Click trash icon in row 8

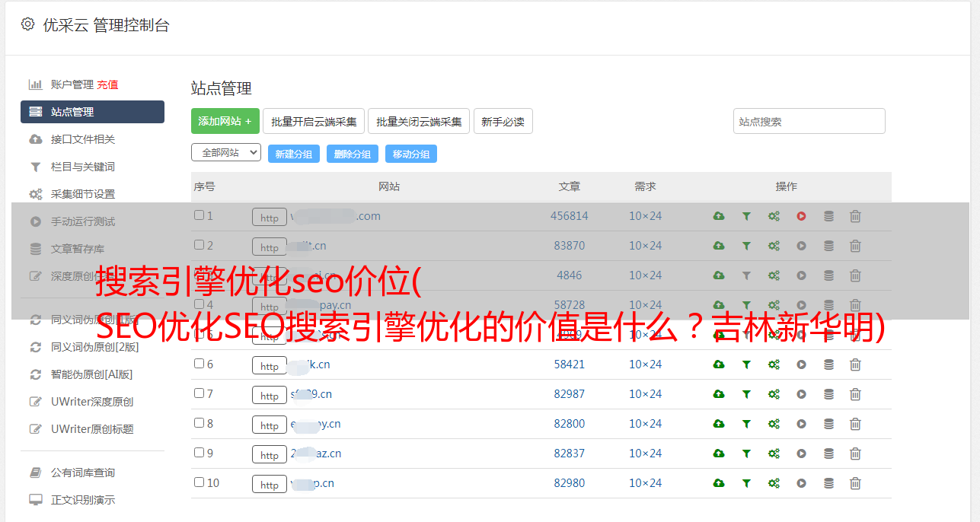pyautogui.click(x=855, y=424)
